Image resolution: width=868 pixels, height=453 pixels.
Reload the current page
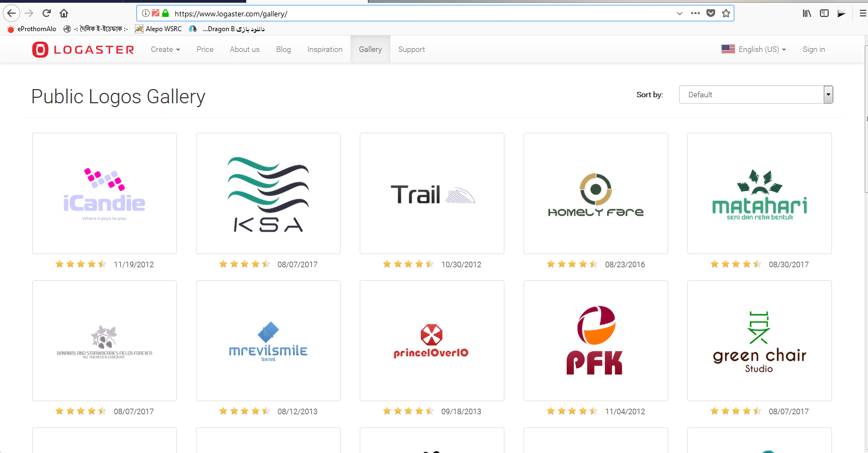point(47,13)
